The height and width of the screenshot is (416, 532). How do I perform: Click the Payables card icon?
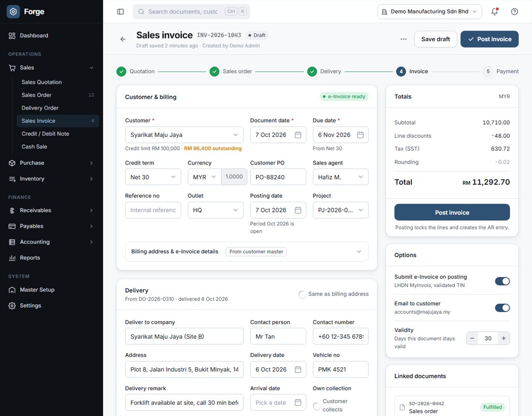pyautogui.click(x=12, y=226)
